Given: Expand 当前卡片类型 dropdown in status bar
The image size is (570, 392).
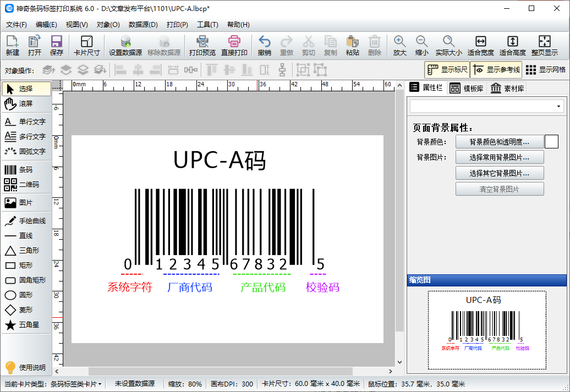Looking at the screenshot, I should [100, 384].
